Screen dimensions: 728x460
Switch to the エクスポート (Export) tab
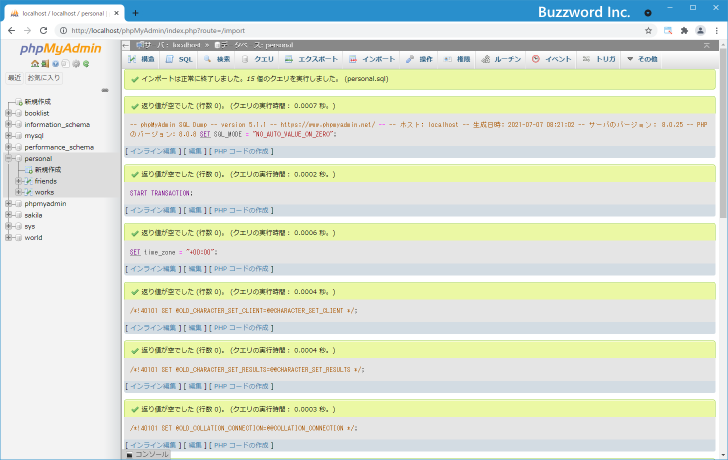(311, 59)
